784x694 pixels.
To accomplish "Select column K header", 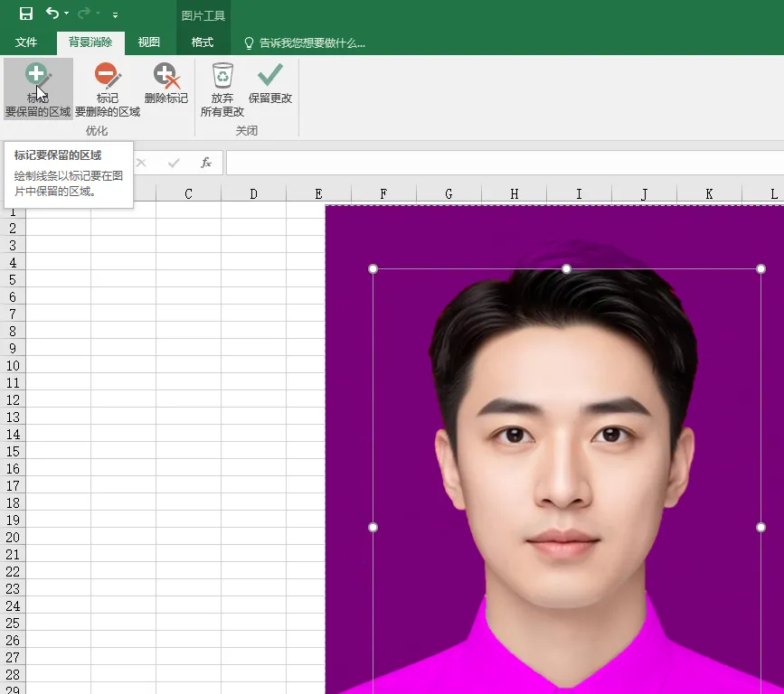I will coord(709,194).
